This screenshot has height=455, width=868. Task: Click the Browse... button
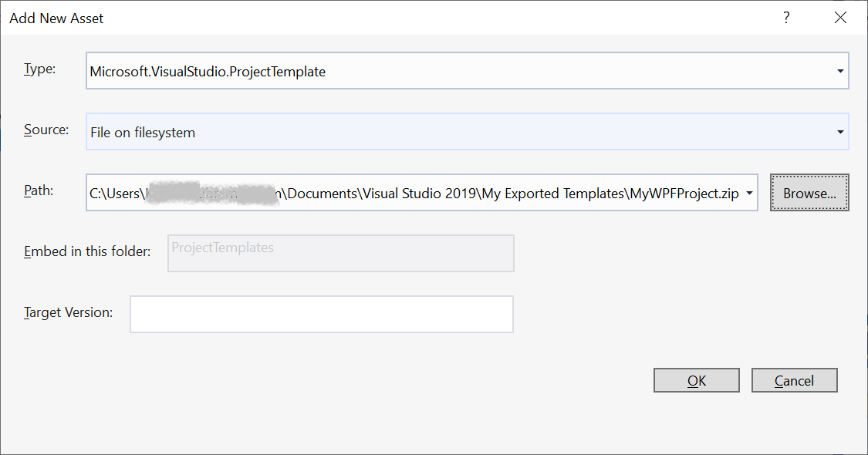[x=809, y=194]
